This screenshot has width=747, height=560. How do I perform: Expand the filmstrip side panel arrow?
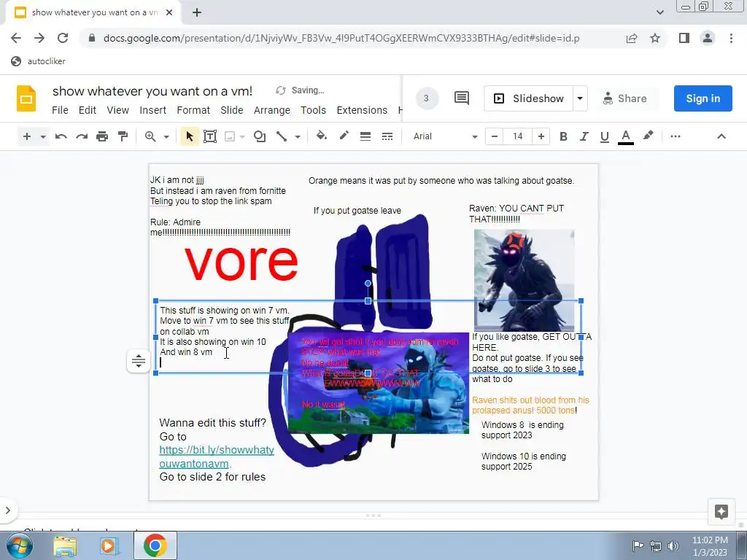pos(7,510)
